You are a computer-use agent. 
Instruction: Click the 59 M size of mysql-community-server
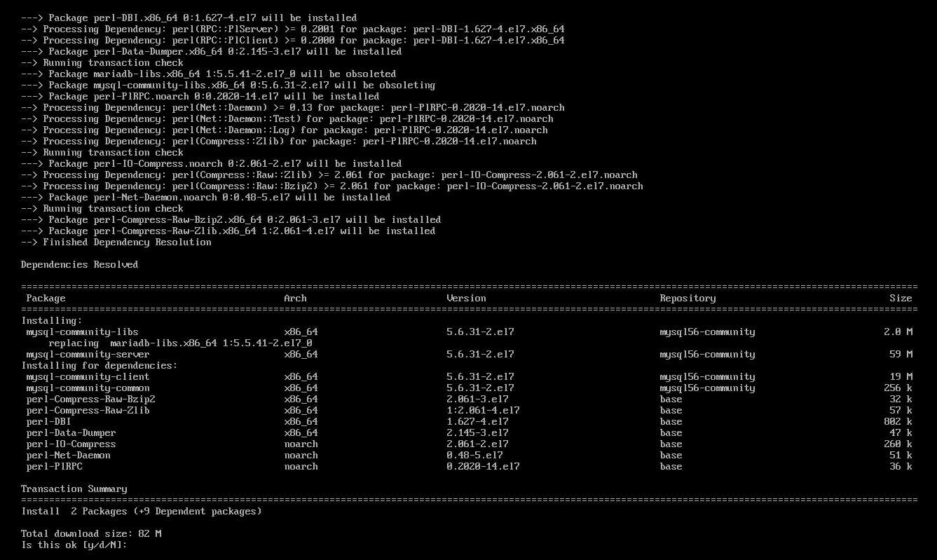901,354
